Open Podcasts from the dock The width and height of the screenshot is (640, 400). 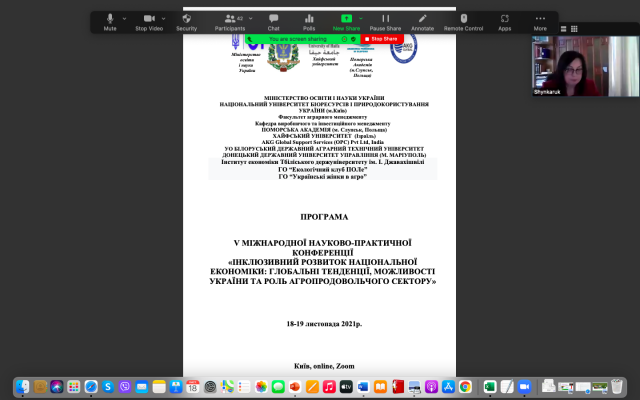(x=431, y=387)
